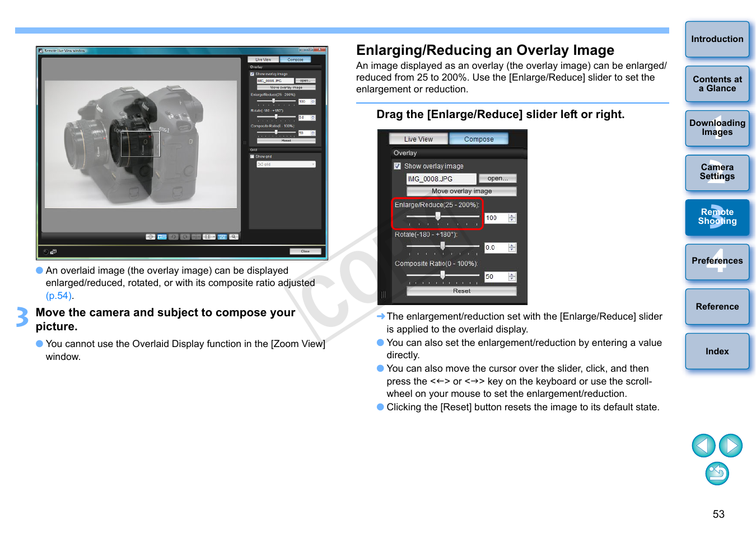
Task: Click Enlarge/Reduce slider in Remote Live View window
Action: [276, 101]
